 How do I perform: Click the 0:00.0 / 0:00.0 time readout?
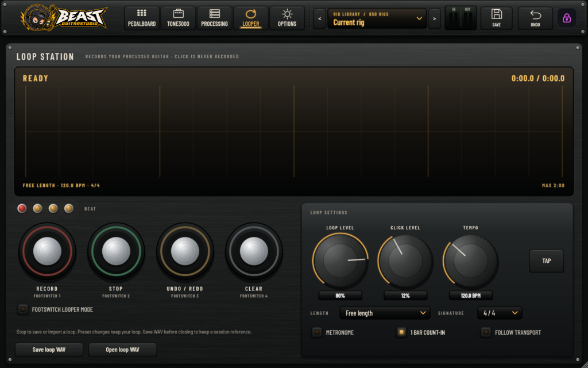pos(537,78)
